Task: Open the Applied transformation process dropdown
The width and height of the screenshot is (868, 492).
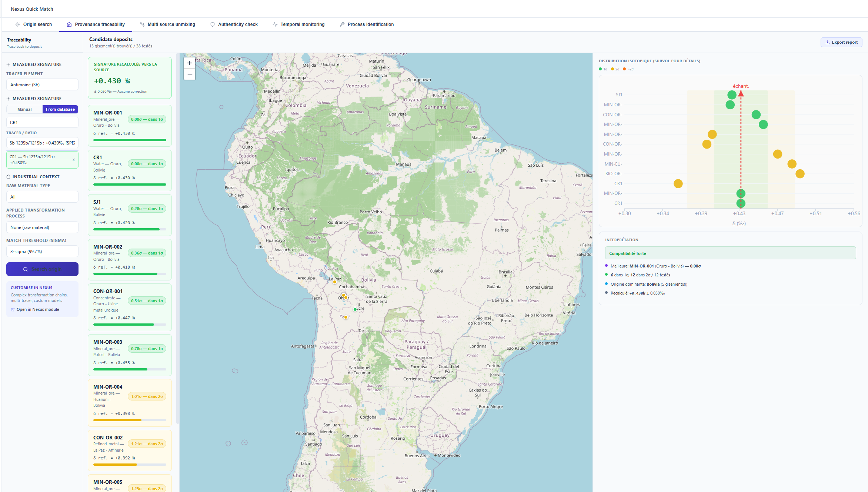Action: [42, 227]
